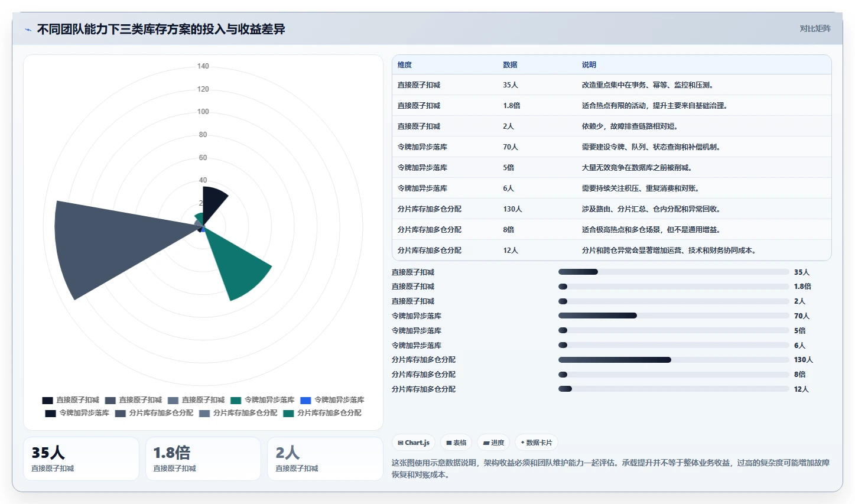Image resolution: width=855 pixels, height=504 pixels.
Task: Click the Chart.js chip icon
Action: pyautogui.click(x=400, y=443)
